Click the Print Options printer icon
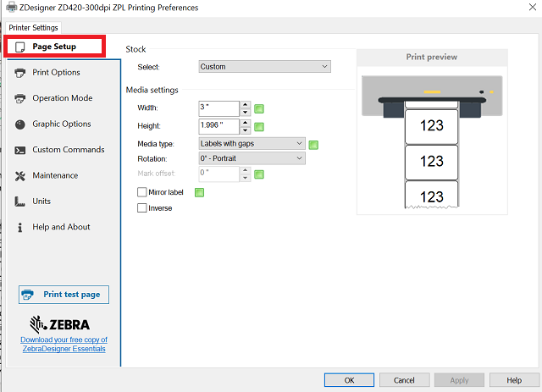This screenshot has height=392, width=542. click(x=20, y=73)
